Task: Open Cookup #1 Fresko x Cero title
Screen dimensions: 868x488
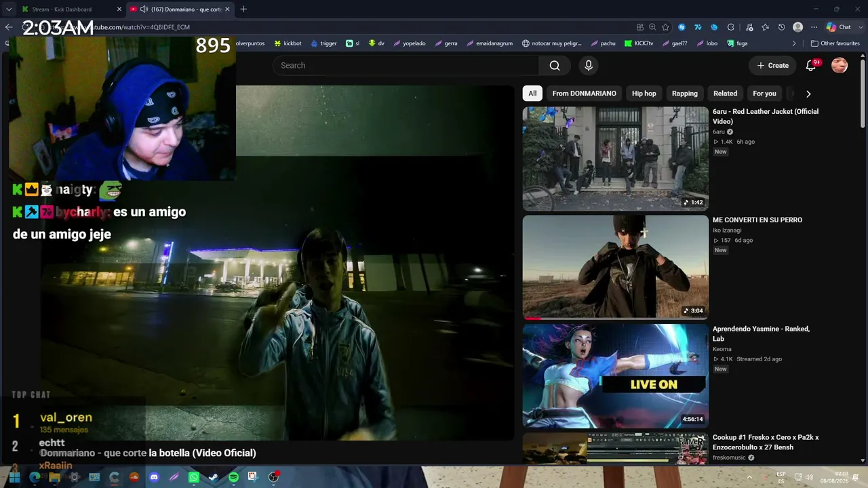Action: coord(766,442)
